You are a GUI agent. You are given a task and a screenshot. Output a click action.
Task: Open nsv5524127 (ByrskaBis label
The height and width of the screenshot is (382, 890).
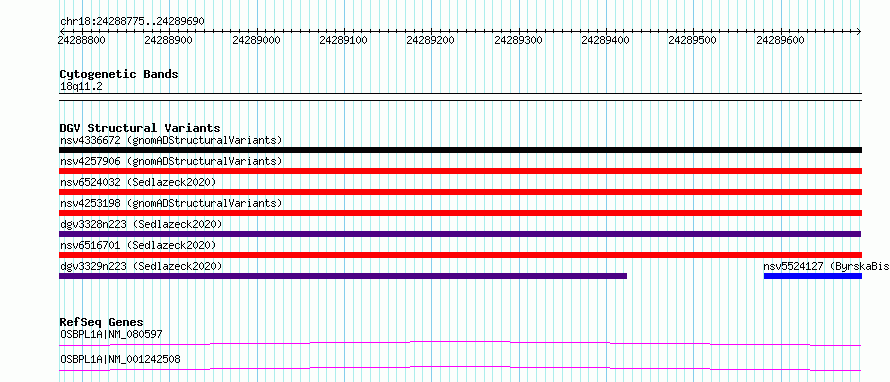click(826, 266)
